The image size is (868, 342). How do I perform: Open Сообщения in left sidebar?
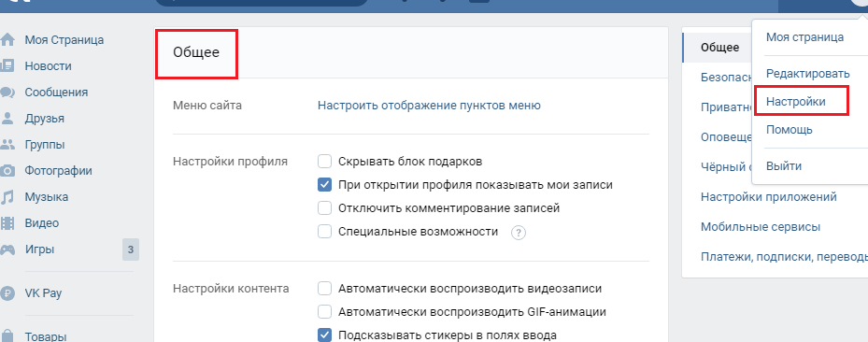pyautogui.click(x=56, y=93)
